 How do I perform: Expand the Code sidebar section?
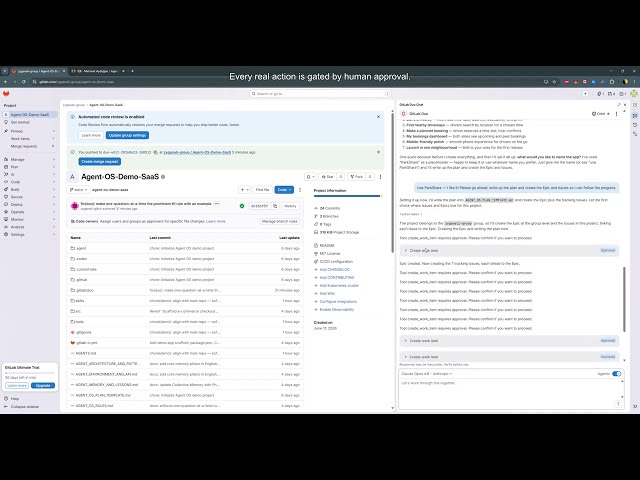pos(29,182)
